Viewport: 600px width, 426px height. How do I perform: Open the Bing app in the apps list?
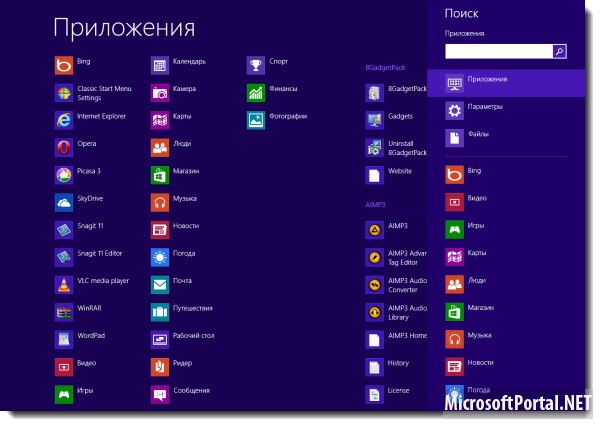(x=73, y=65)
